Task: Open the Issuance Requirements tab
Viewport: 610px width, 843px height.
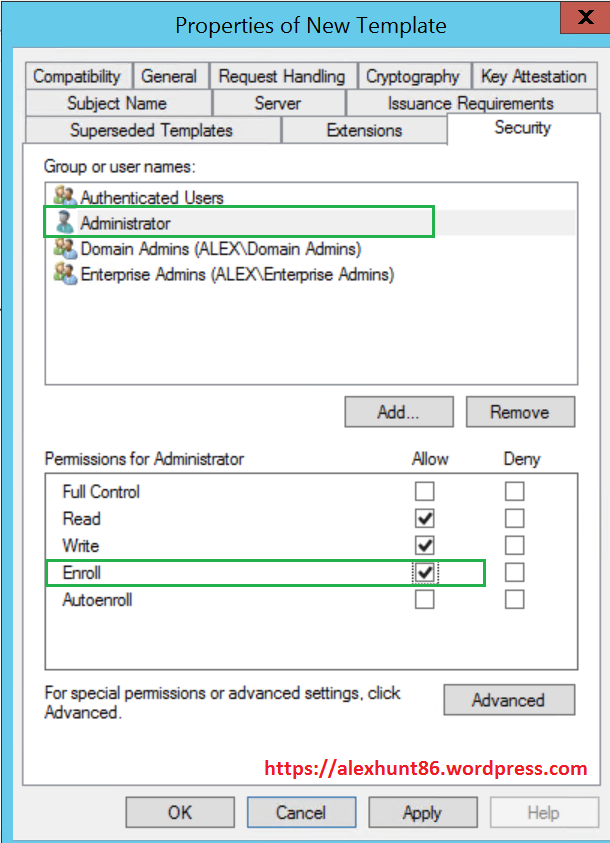Action: click(x=470, y=103)
